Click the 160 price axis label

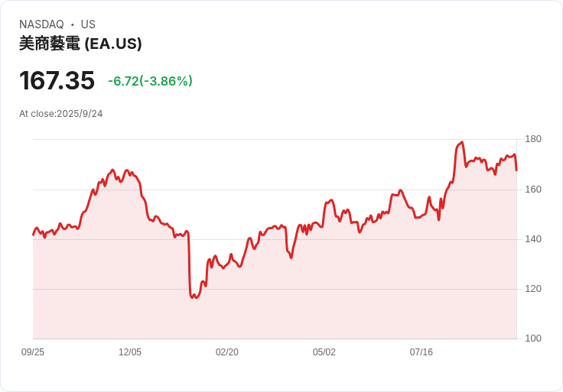(x=533, y=190)
